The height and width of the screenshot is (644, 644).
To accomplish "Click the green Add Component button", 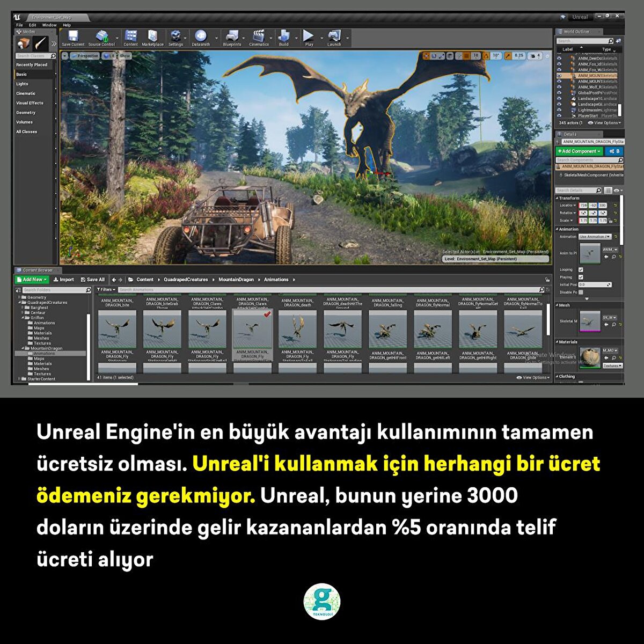I will tap(580, 151).
